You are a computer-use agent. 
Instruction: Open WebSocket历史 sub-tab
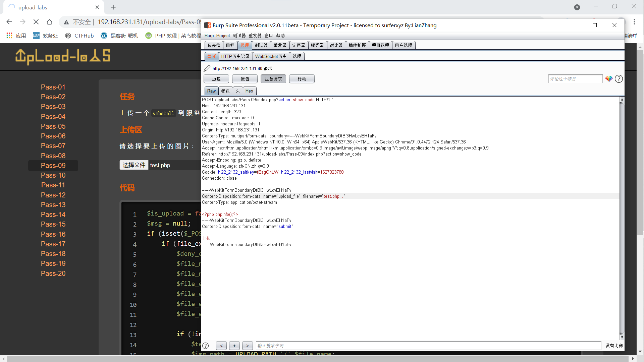(x=271, y=56)
